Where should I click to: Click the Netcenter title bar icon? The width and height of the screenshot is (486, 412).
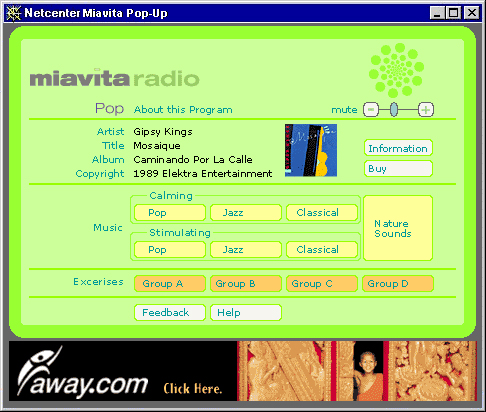(14, 13)
